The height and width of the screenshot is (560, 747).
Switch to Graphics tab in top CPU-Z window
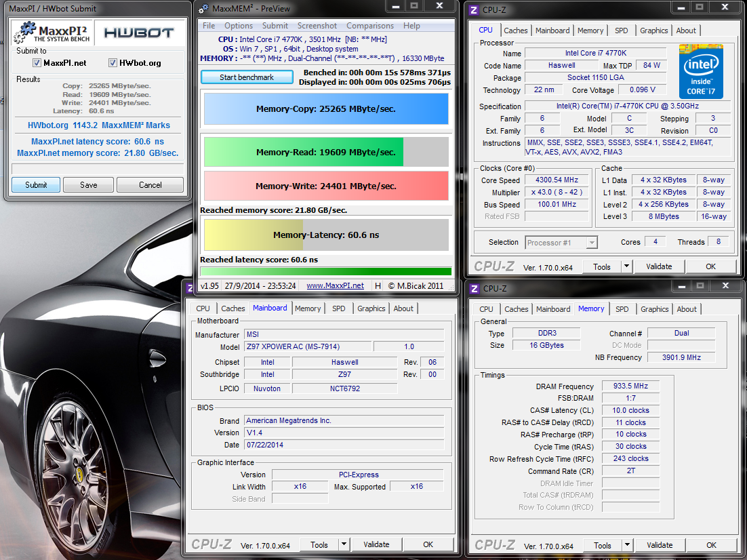653,31
